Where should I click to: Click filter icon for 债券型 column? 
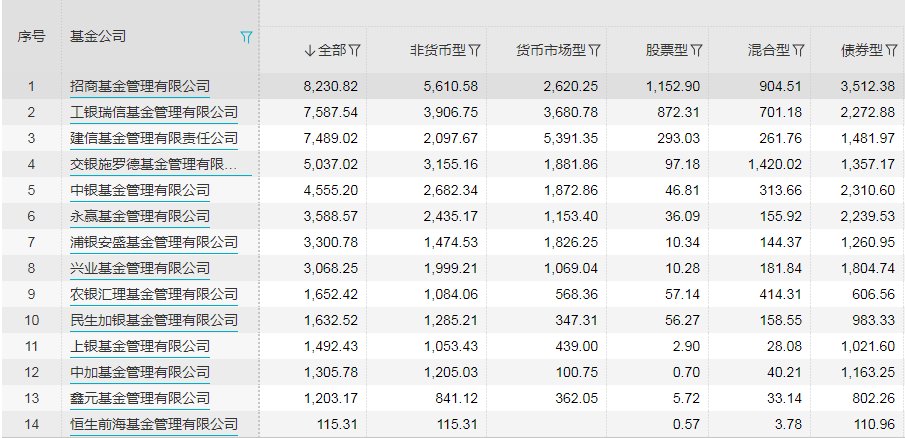pos(892,51)
